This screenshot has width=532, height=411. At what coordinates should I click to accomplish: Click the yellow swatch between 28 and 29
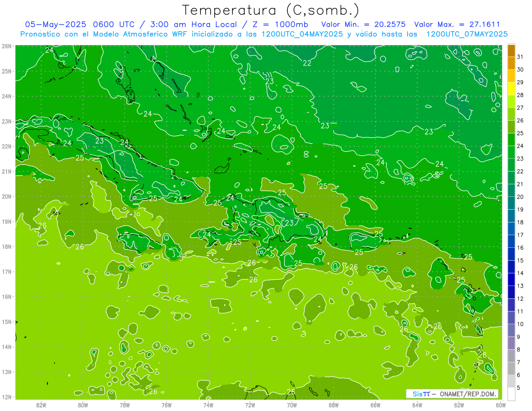(x=511, y=89)
